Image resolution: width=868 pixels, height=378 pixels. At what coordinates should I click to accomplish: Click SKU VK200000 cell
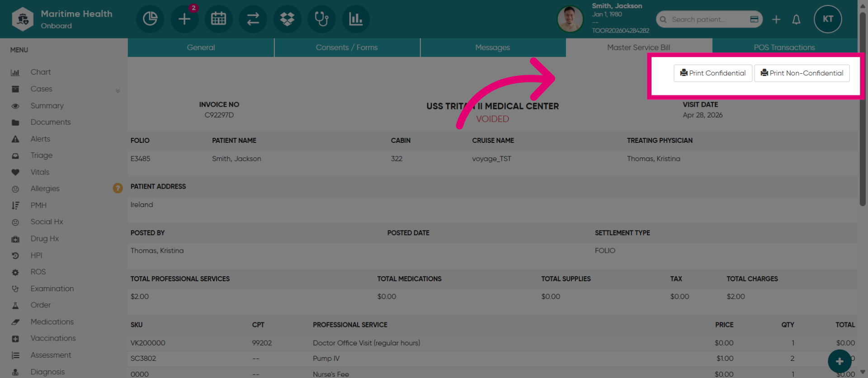pyautogui.click(x=148, y=343)
